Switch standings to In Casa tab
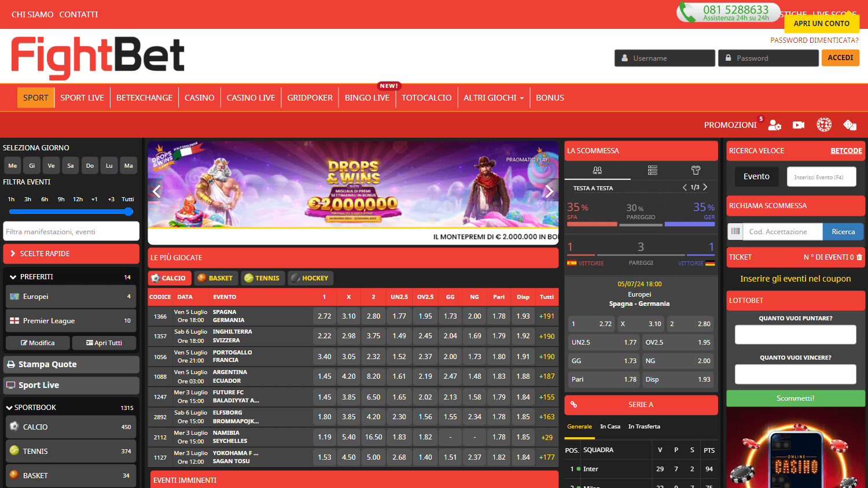Viewport: 868px width, 488px height. click(610, 427)
